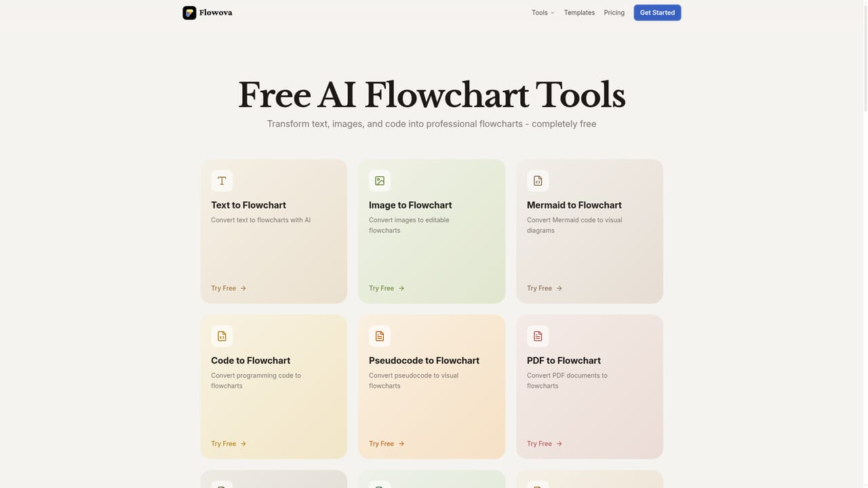Viewport: 868px width, 488px height.
Task: Click the Pseudocode to Flowchart document icon
Action: [x=380, y=336]
